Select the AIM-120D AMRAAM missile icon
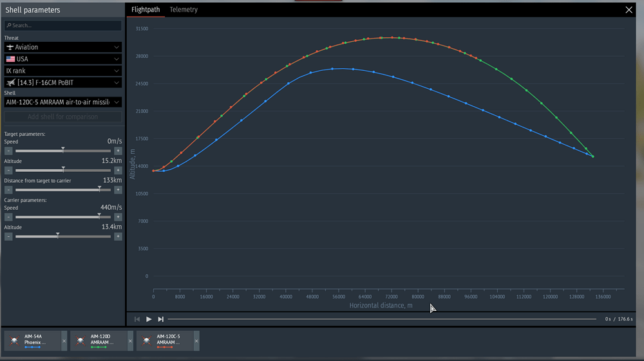 [x=80, y=340]
